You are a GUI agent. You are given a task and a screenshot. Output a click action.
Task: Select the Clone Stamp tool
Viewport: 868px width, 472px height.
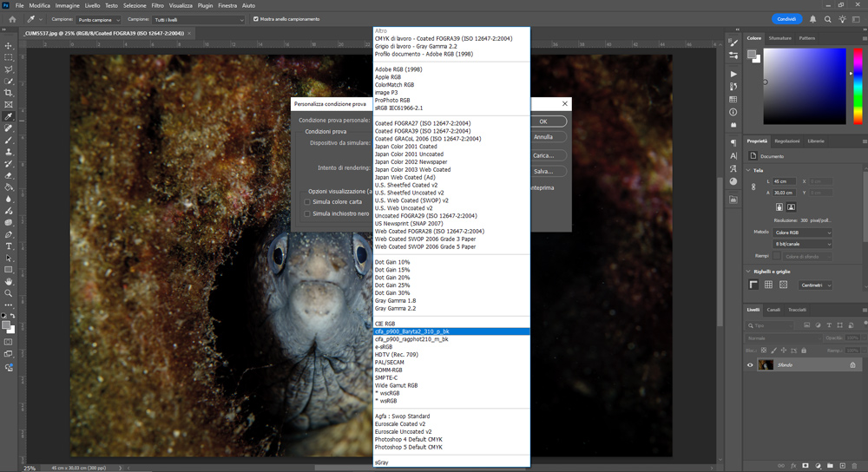point(9,151)
